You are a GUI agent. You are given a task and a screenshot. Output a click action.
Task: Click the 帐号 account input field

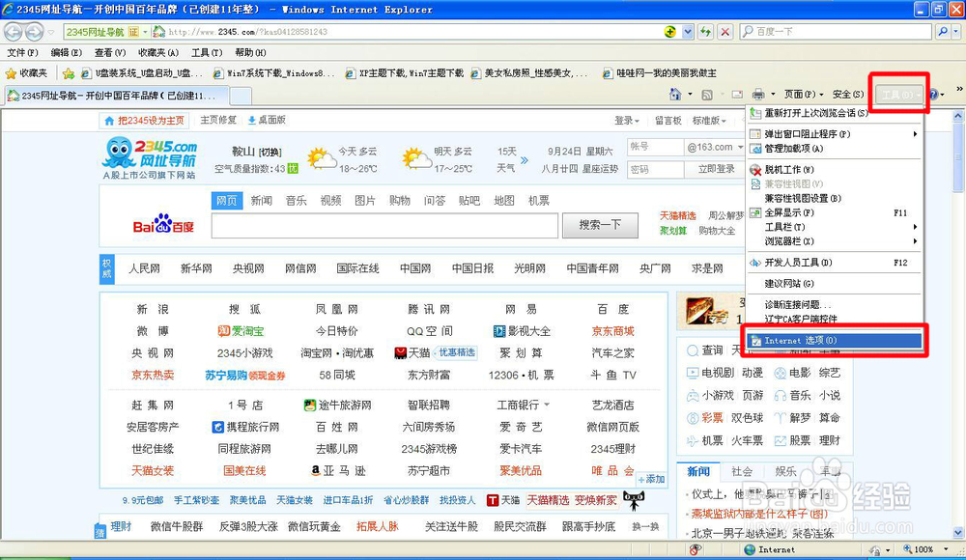pyautogui.click(x=656, y=147)
